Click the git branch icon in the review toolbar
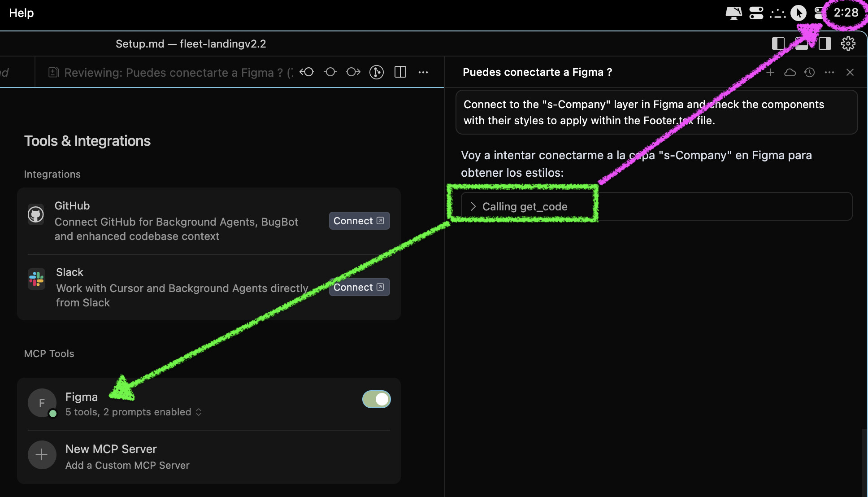Screen dimensions: 868x497 [x=377, y=72]
